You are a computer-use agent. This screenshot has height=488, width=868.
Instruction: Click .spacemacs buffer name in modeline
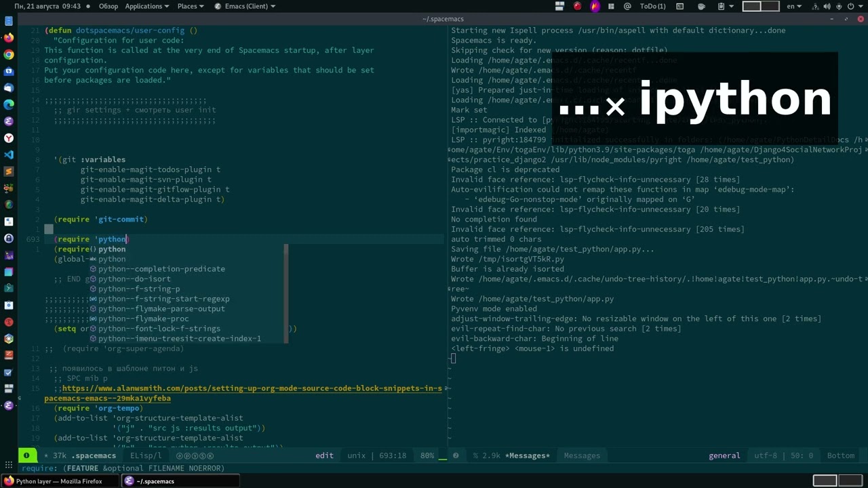pyautogui.click(x=94, y=455)
